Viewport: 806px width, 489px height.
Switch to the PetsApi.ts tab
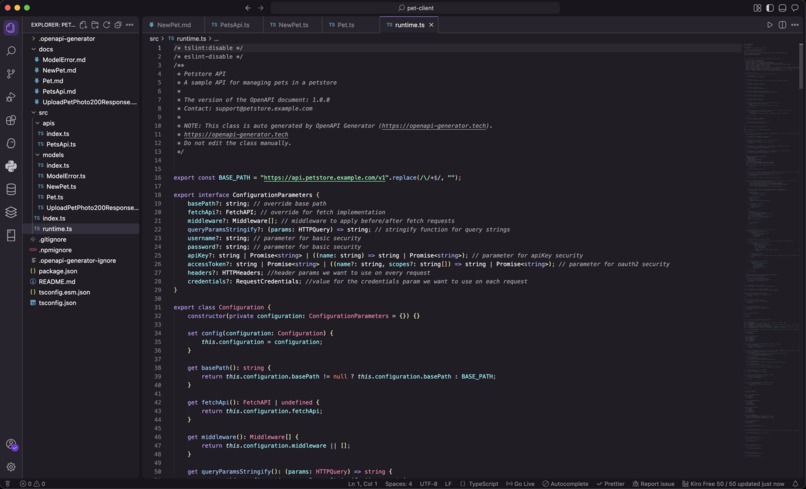[x=234, y=25]
